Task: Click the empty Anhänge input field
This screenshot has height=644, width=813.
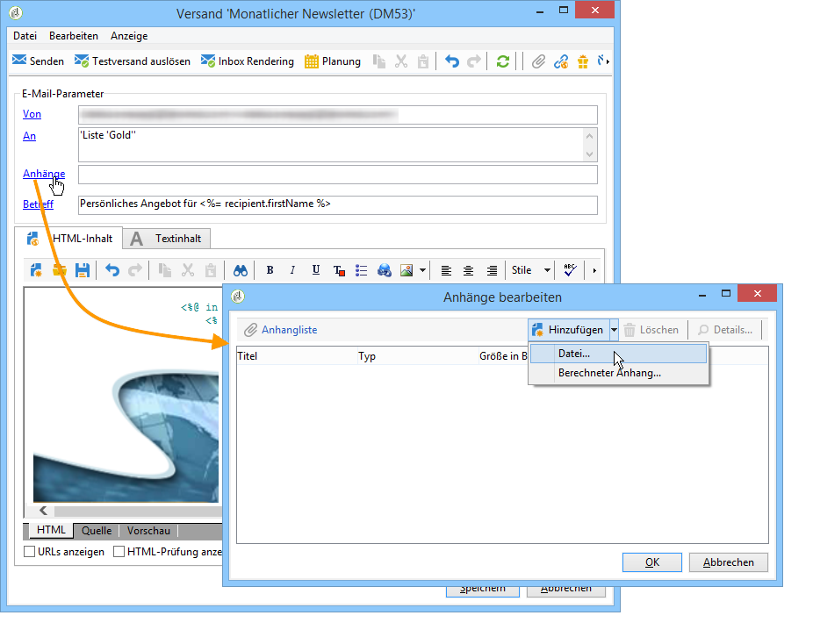Action: coord(337,175)
